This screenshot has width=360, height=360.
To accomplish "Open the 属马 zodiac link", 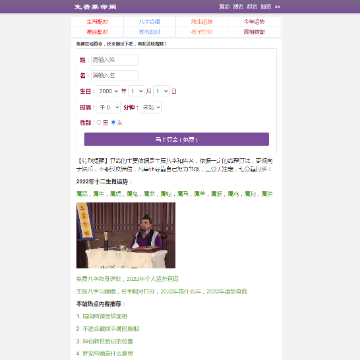I will point(183,194).
